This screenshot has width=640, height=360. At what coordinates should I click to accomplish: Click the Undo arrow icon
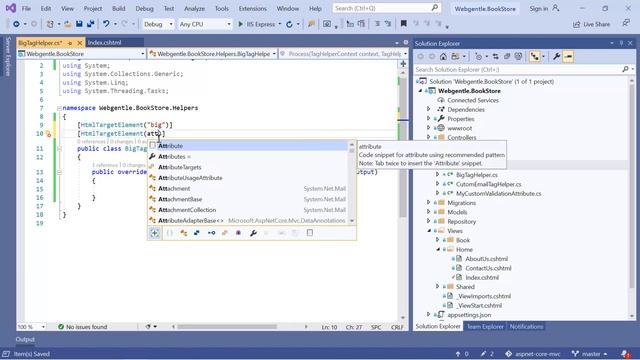(x=106, y=24)
